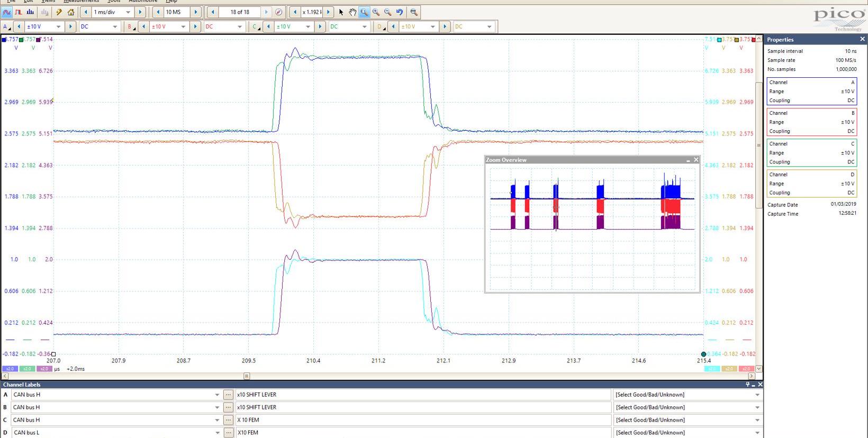
Task: Select previous timebase with left arrow
Action: [x=86, y=12]
